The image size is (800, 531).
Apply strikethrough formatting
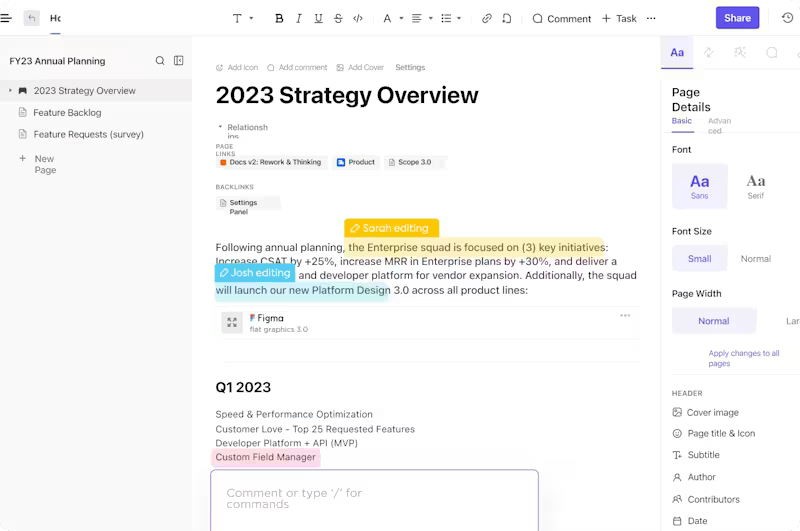pos(338,18)
